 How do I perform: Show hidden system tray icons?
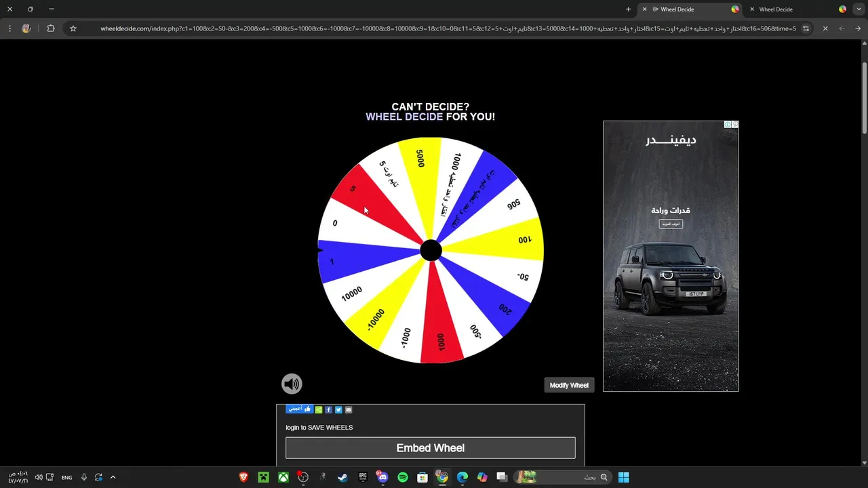(113, 477)
